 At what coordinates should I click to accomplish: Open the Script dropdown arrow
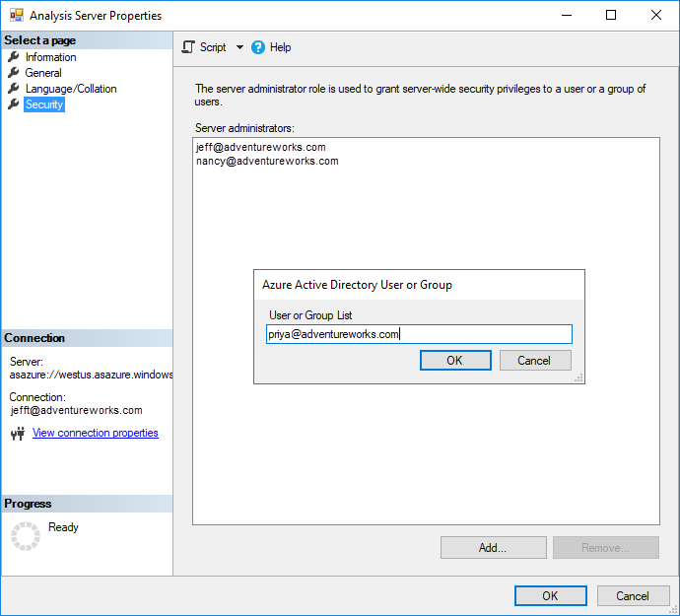239,47
